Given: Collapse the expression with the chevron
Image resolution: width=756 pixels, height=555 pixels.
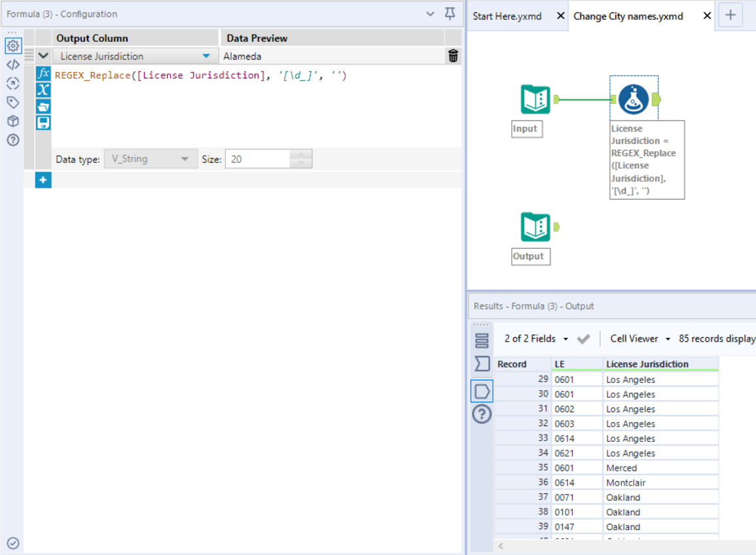Looking at the screenshot, I should [43, 56].
